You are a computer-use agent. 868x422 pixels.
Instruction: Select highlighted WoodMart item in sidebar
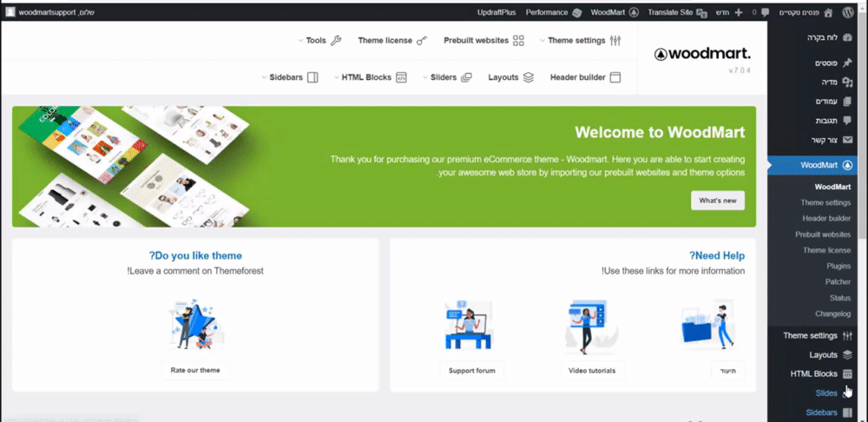click(x=812, y=165)
